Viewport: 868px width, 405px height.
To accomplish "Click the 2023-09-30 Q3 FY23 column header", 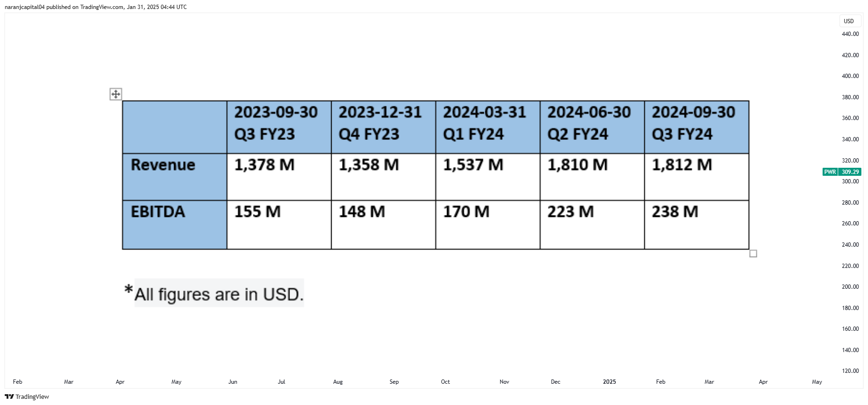I will click(279, 127).
